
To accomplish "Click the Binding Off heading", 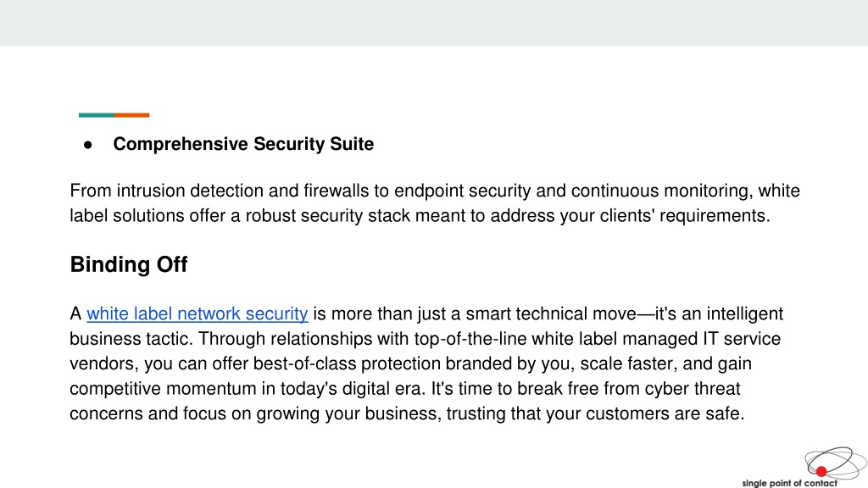I will [129, 264].
